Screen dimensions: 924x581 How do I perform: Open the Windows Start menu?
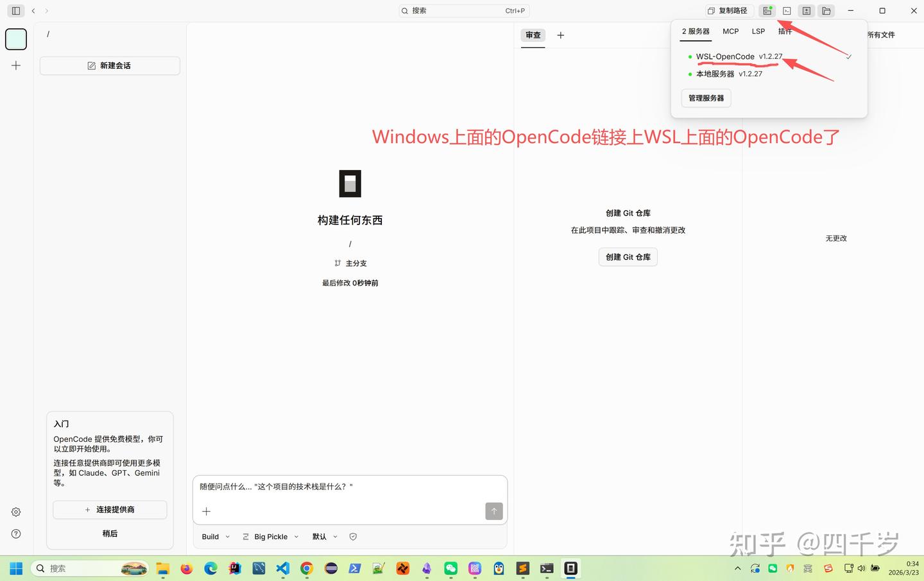[16, 568]
